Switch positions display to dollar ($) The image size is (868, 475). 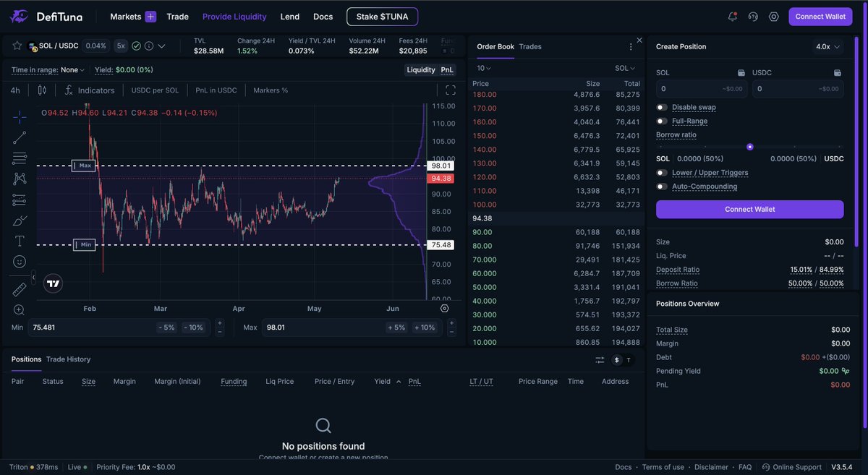[x=617, y=360]
